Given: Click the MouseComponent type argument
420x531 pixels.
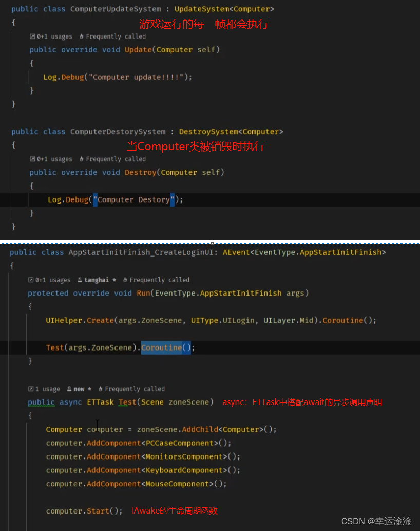Looking at the screenshot, I should (x=178, y=484).
